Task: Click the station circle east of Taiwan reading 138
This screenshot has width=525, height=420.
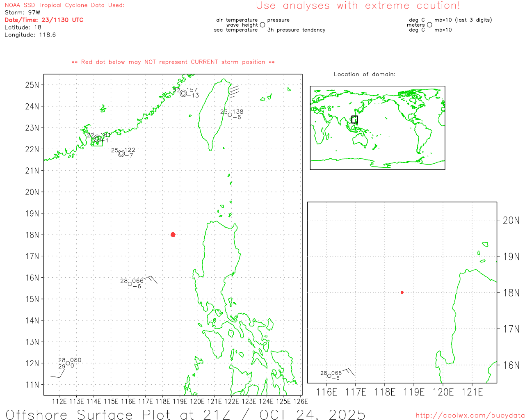Action: [x=230, y=115]
